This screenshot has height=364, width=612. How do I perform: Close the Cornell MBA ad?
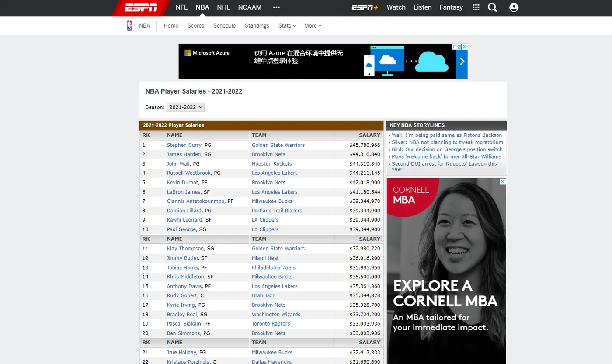[x=503, y=181]
